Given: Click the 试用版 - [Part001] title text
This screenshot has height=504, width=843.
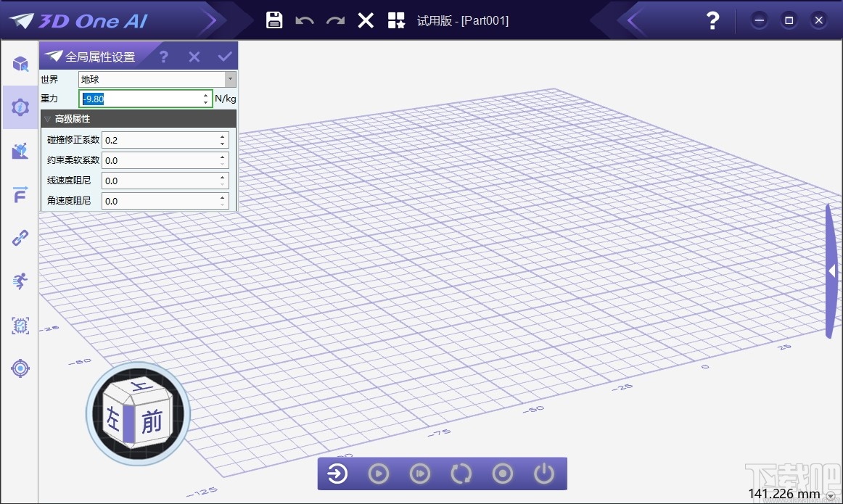Looking at the screenshot, I should click(x=463, y=21).
